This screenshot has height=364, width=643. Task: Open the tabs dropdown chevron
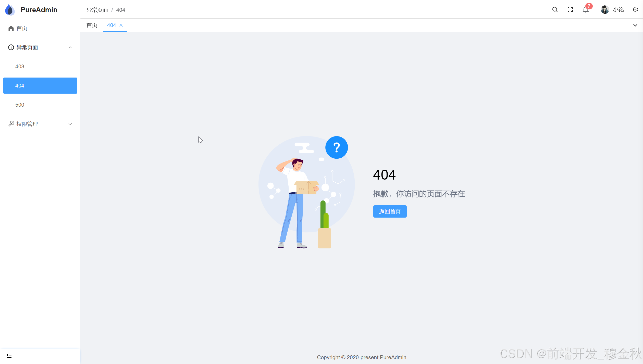click(635, 25)
